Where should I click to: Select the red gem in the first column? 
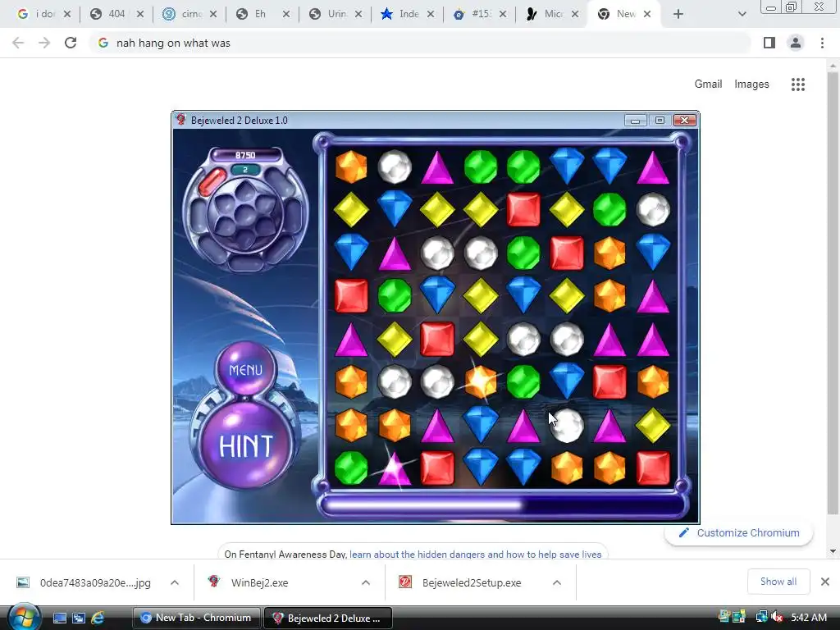(351, 295)
